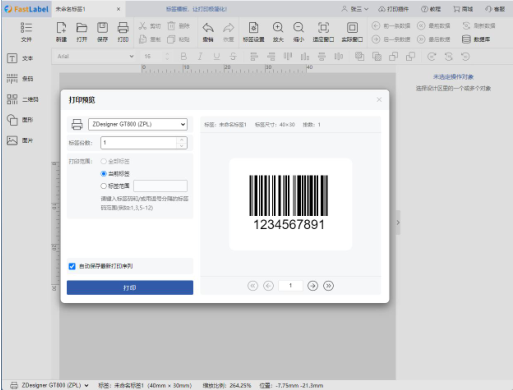Toggle Strikethrough formatting button
513x390 pixels.
click(233, 56)
